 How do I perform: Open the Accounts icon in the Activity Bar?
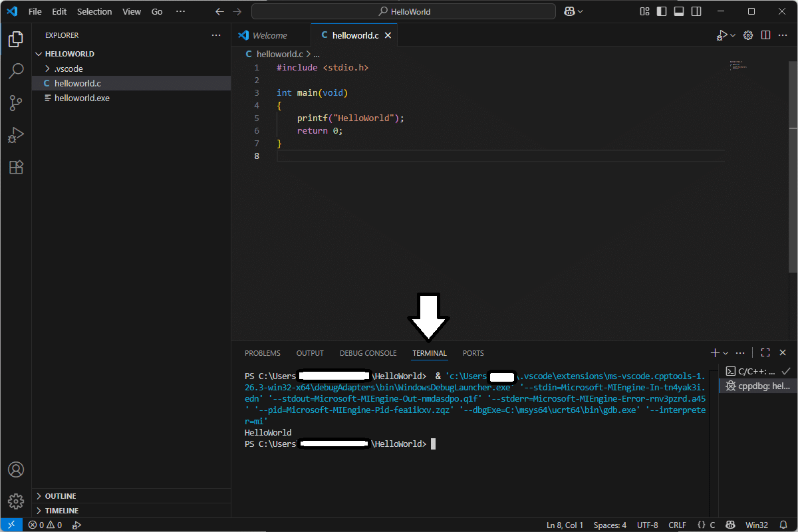pos(16,469)
